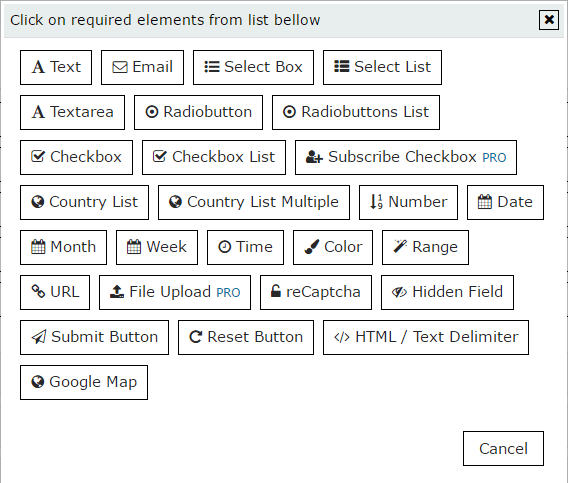
Task: Insert a Select Box element
Action: tap(253, 67)
